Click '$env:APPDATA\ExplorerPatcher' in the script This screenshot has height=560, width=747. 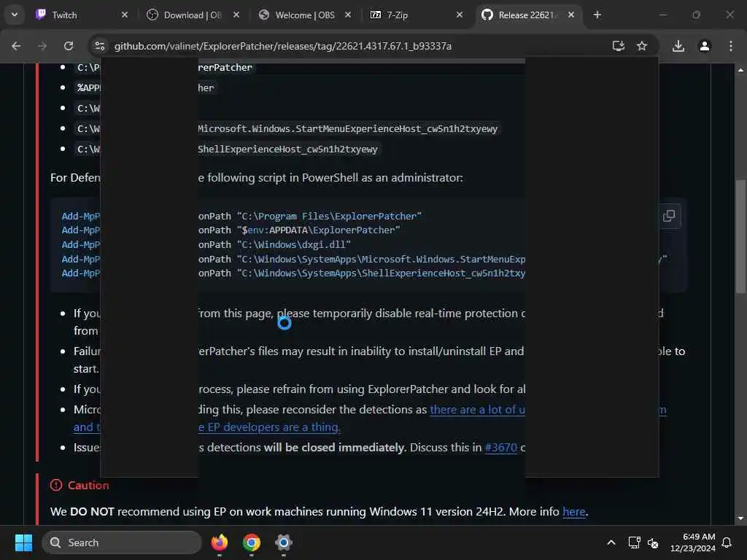pos(318,230)
